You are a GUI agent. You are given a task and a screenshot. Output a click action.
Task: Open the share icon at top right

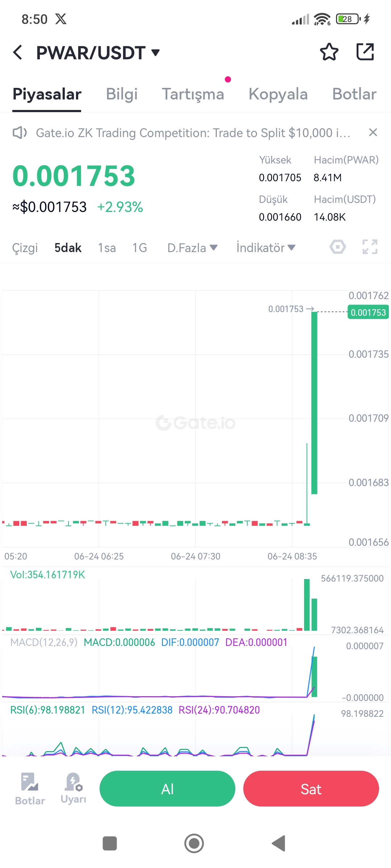coord(365,52)
